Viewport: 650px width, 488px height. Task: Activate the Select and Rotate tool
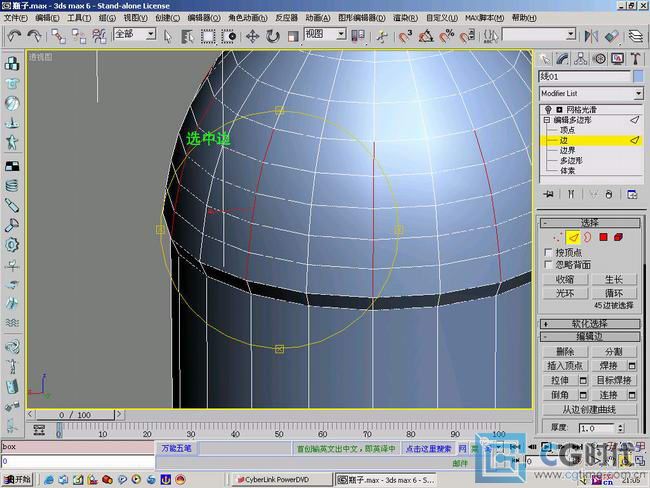273,36
